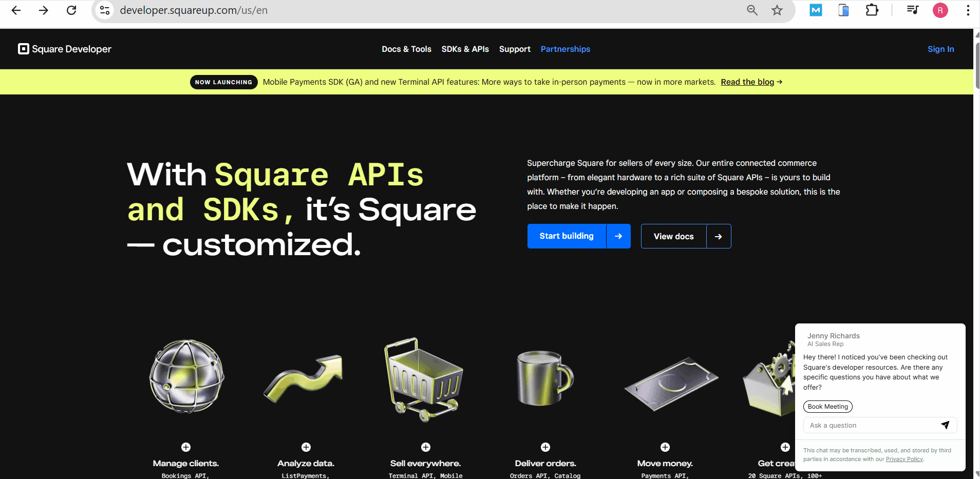Click the browser address bar URL
980x479 pixels.
pyautogui.click(x=194, y=10)
